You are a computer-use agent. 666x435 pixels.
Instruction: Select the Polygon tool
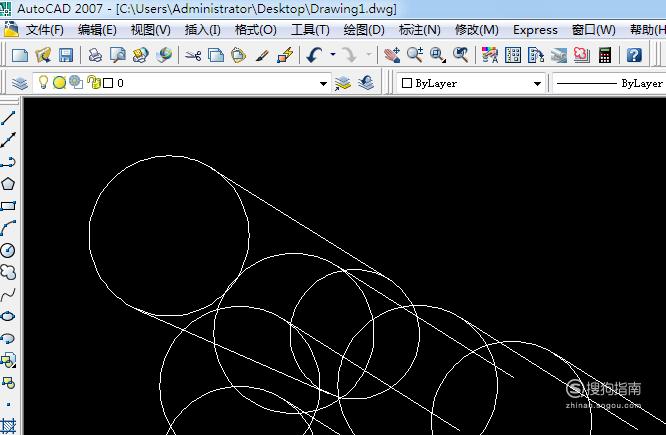[8, 184]
